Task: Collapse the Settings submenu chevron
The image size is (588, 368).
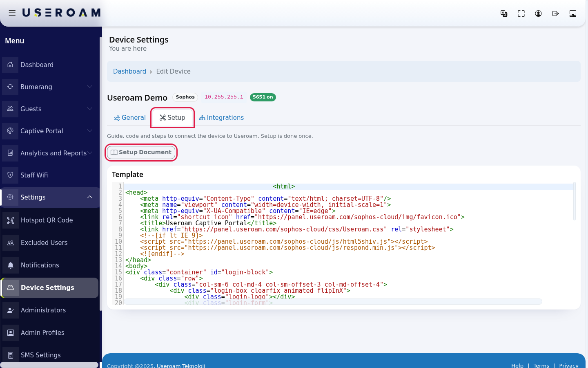Action: (90, 197)
